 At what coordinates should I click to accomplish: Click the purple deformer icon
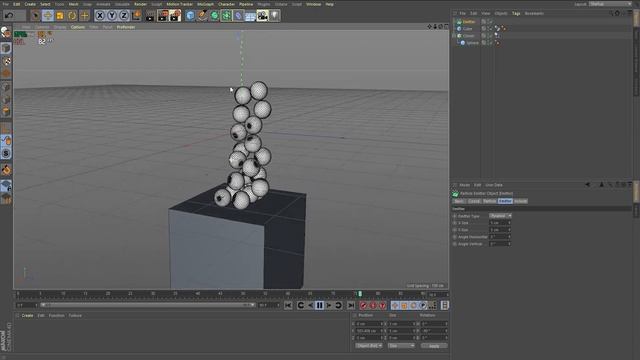coord(238,16)
